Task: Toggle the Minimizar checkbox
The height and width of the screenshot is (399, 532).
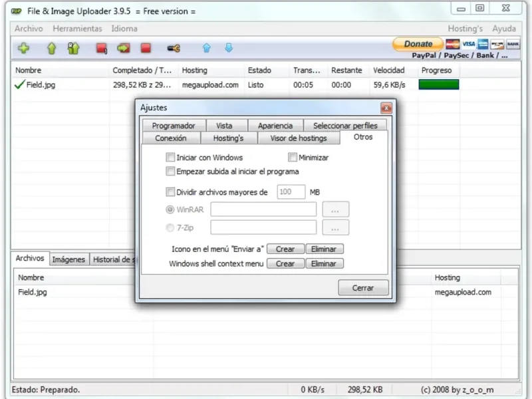Action: pyautogui.click(x=292, y=157)
